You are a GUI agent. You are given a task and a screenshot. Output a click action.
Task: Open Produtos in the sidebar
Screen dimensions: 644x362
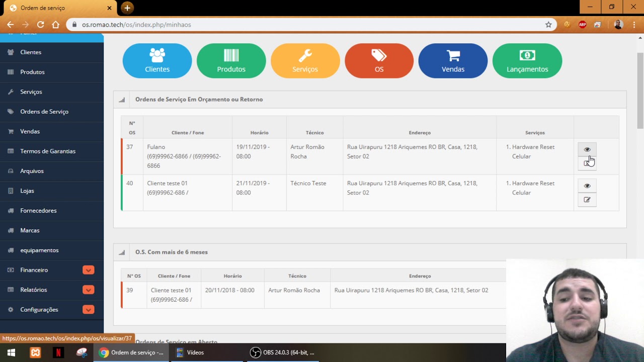tap(51, 72)
